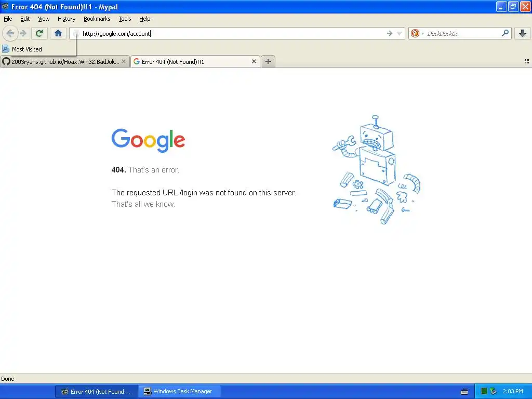Click the Go arrow in the address bar
The image size is (532, 399).
point(390,33)
